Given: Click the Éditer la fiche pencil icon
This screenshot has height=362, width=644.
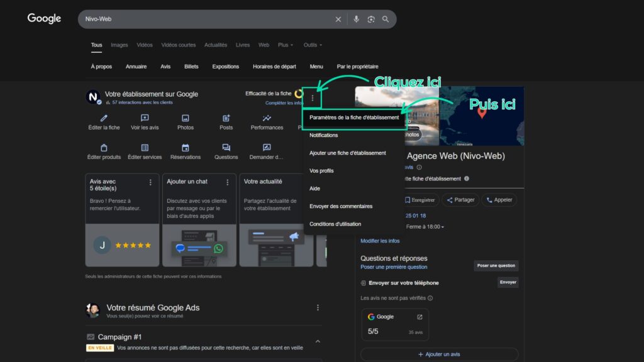Looking at the screenshot, I should pos(104,118).
